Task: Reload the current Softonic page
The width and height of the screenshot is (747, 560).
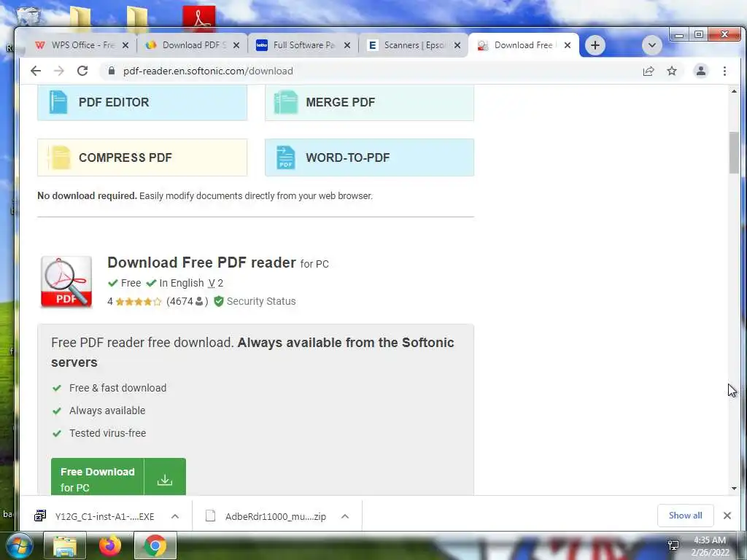Action: 82,71
